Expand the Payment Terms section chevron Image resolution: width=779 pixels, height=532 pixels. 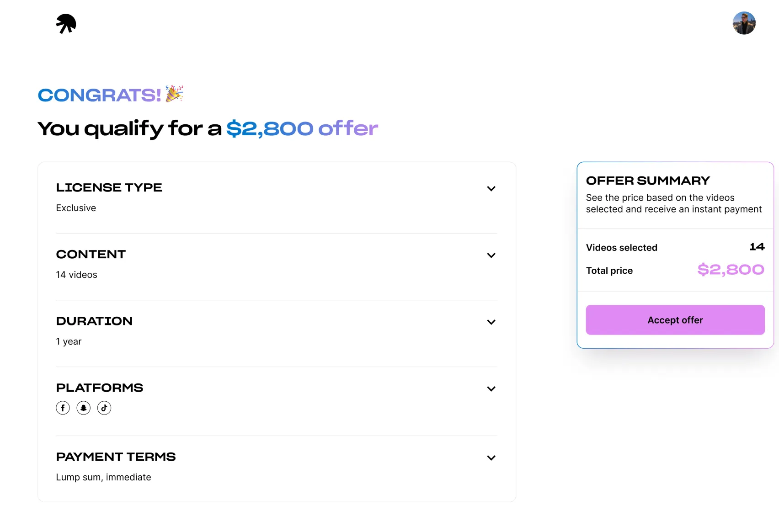click(x=491, y=458)
